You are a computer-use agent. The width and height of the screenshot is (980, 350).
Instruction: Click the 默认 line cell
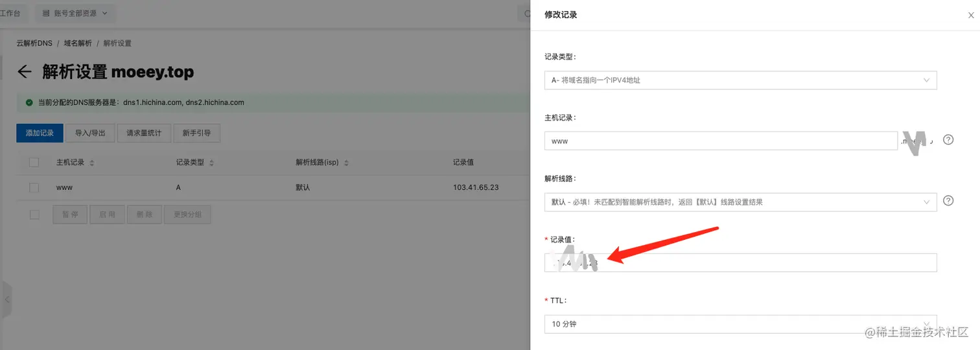(x=303, y=187)
